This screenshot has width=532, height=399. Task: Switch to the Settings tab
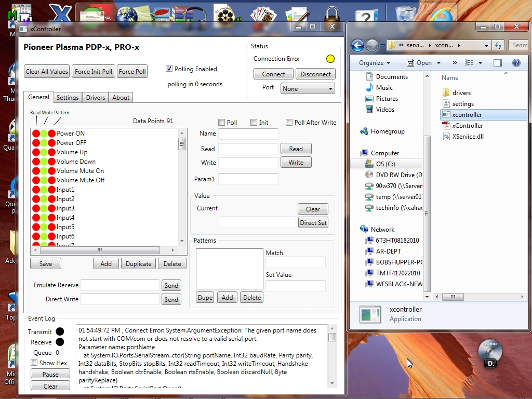[67, 97]
